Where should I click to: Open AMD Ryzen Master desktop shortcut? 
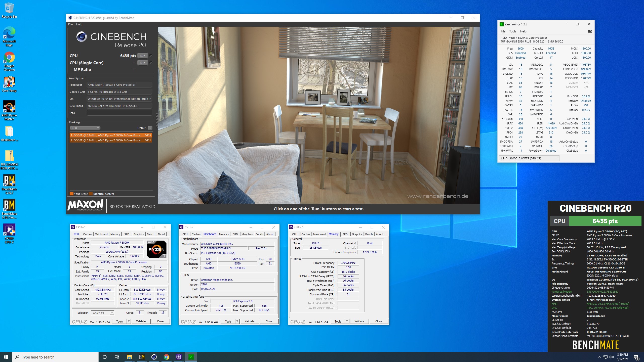click(x=9, y=110)
